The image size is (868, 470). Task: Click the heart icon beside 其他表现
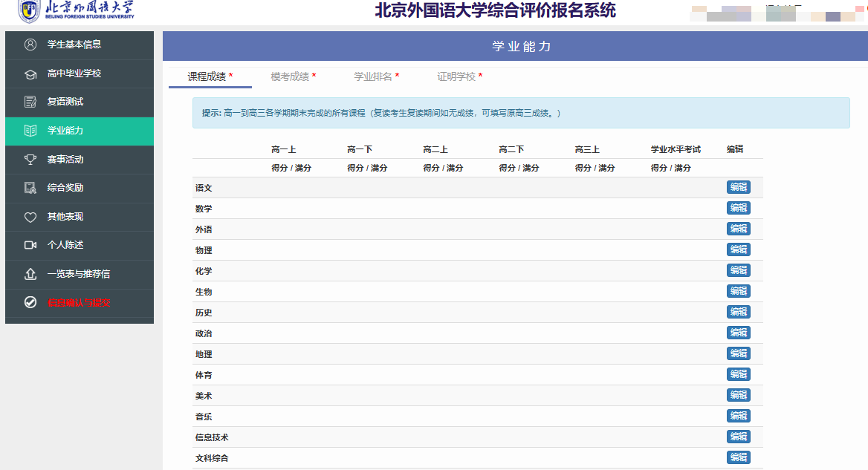[x=30, y=217]
